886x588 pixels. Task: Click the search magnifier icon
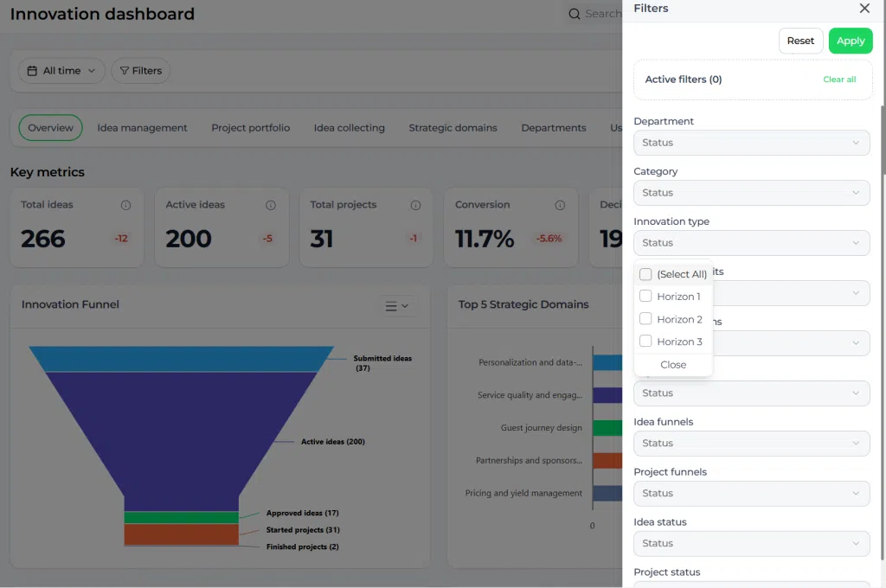pos(575,14)
